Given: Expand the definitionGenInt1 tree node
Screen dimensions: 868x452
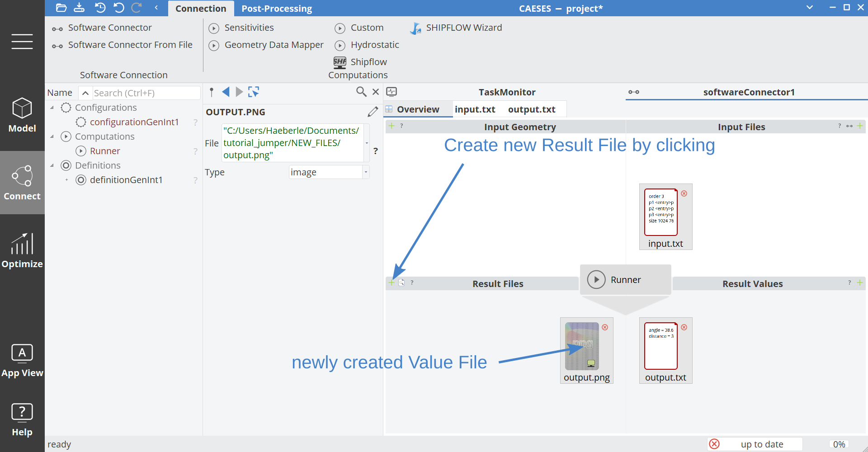Looking at the screenshot, I should 66,180.
